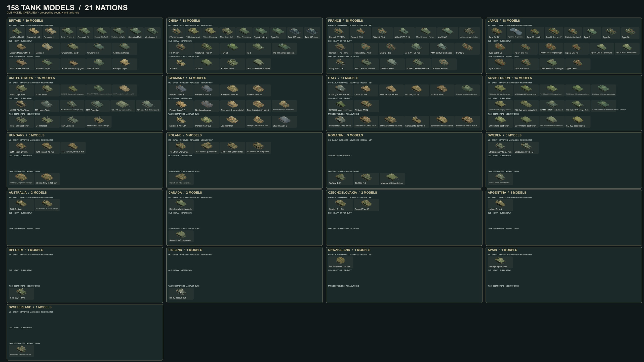This screenshot has width=644, height=362.
Task: Choose the 38M Toldi I (20 mm) thumbnail
Action: point(21,148)
